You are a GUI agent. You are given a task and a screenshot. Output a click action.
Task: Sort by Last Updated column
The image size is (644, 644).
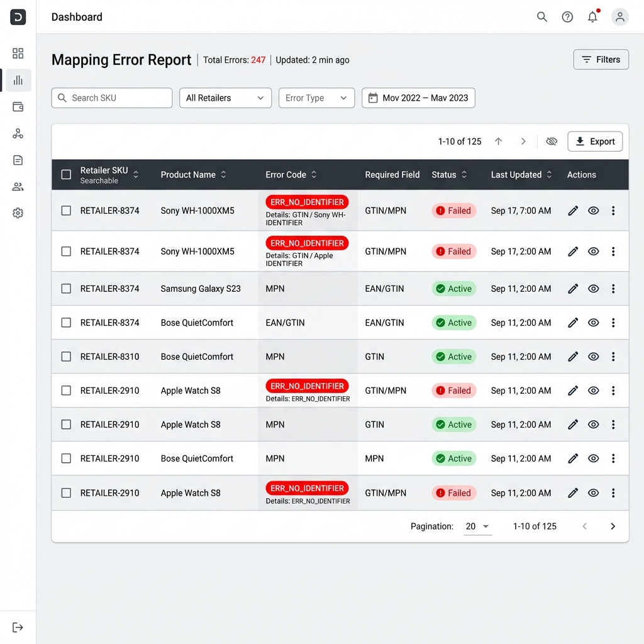click(549, 175)
